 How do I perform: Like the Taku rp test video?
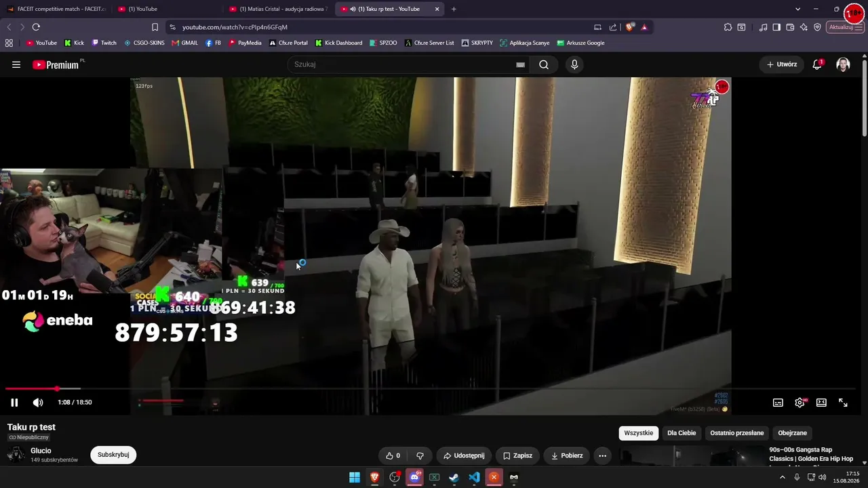click(x=393, y=455)
